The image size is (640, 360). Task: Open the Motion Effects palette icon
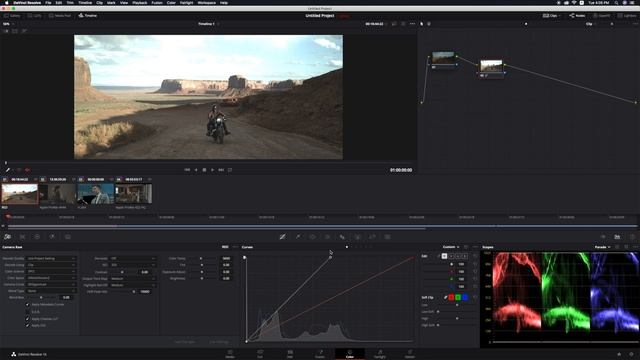(68, 237)
